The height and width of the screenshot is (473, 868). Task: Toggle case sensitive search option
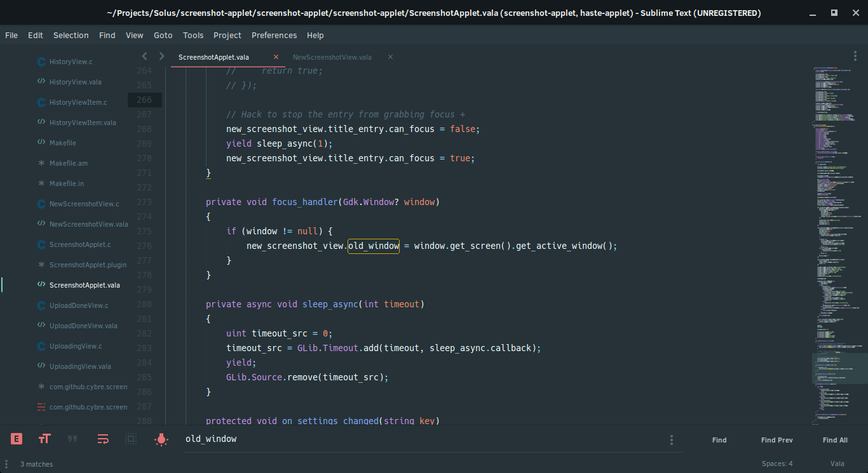click(x=44, y=439)
